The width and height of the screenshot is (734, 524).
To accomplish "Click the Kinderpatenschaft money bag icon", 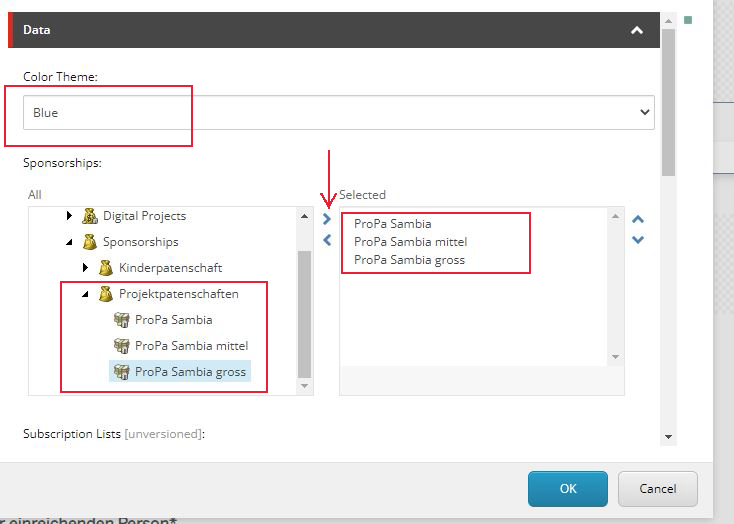I will pos(106,268).
